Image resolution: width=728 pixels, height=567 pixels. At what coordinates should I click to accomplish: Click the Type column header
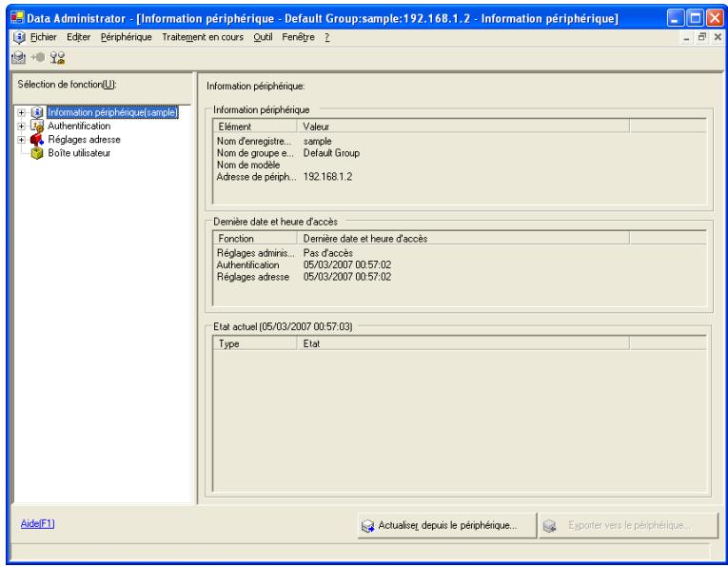tap(254, 343)
